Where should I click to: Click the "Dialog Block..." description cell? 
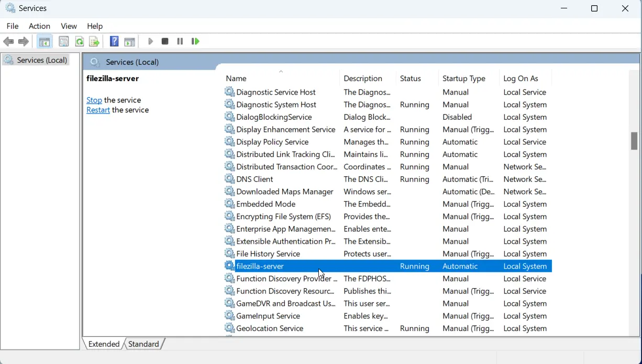tap(367, 117)
